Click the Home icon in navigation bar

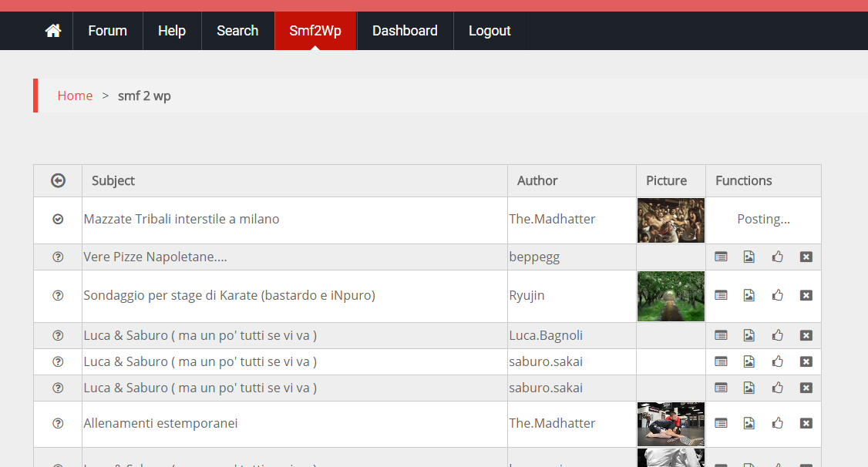pos(53,31)
